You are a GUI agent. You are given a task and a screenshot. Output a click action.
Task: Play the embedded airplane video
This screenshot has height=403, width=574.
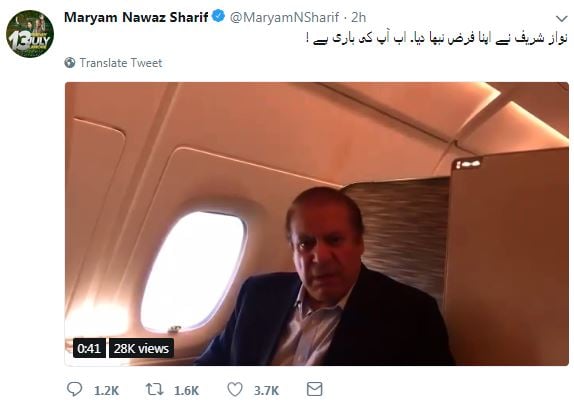tap(317, 224)
